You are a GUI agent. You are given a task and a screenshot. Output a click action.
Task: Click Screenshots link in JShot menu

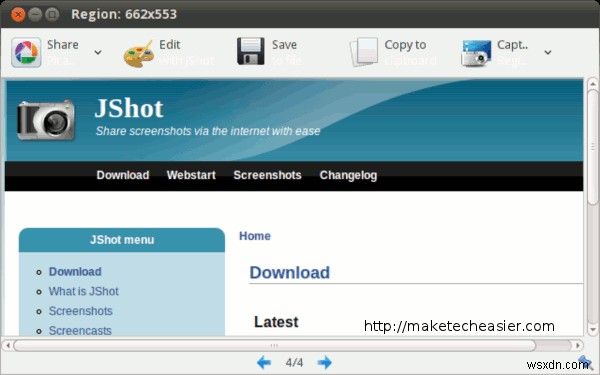pos(80,311)
